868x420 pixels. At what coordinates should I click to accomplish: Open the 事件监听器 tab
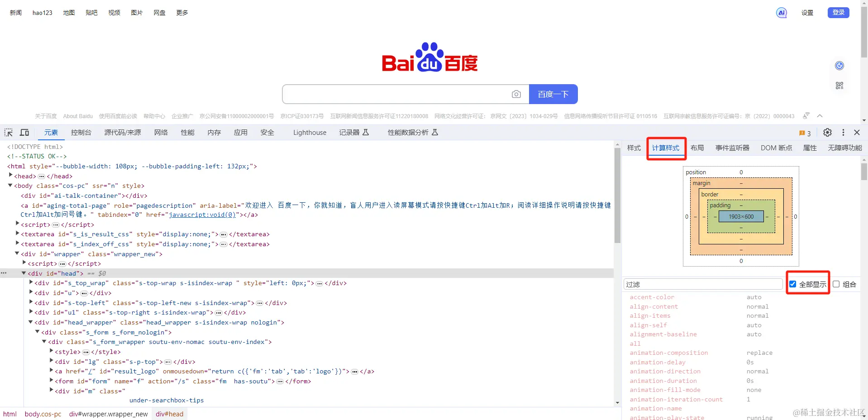[x=732, y=148]
